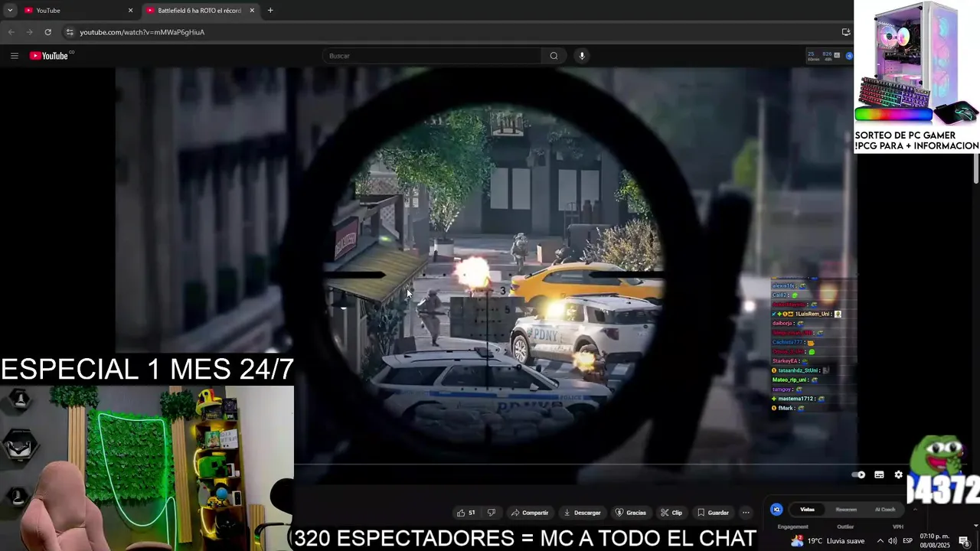Install app icon in address bar
Viewport: 980px width, 551px height.
[x=846, y=32]
